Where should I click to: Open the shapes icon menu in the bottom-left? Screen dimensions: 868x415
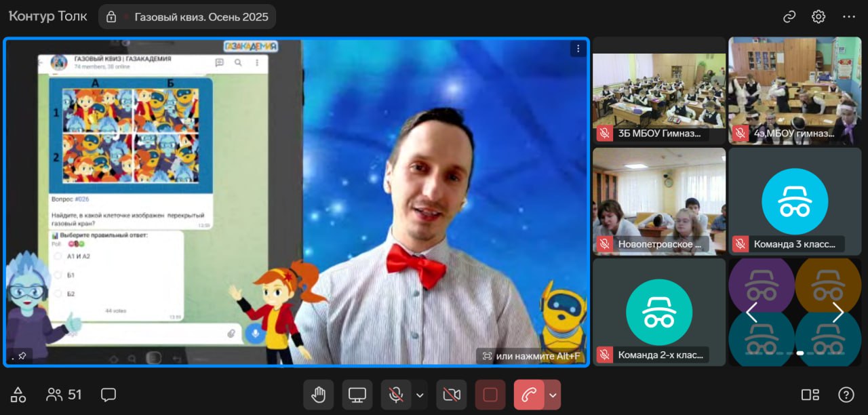18,395
